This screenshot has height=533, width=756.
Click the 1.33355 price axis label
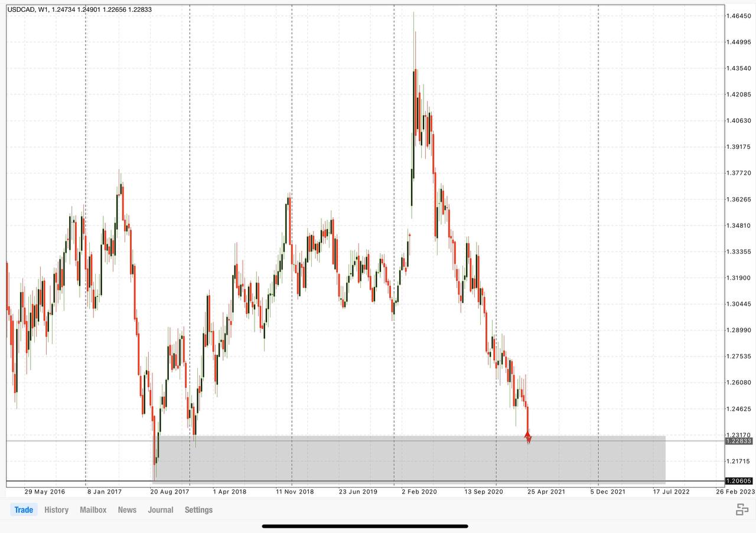(x=740, y=251)
